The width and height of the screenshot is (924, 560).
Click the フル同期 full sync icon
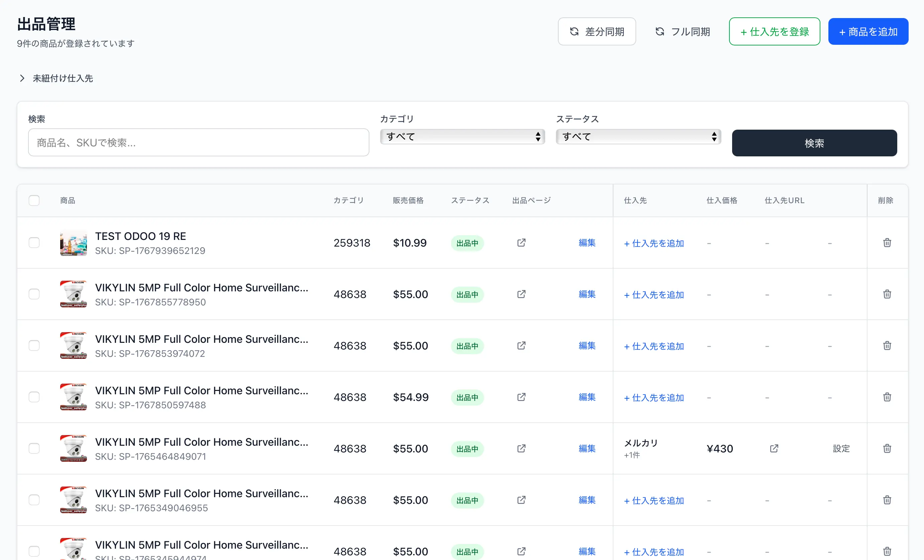point(660,31)
